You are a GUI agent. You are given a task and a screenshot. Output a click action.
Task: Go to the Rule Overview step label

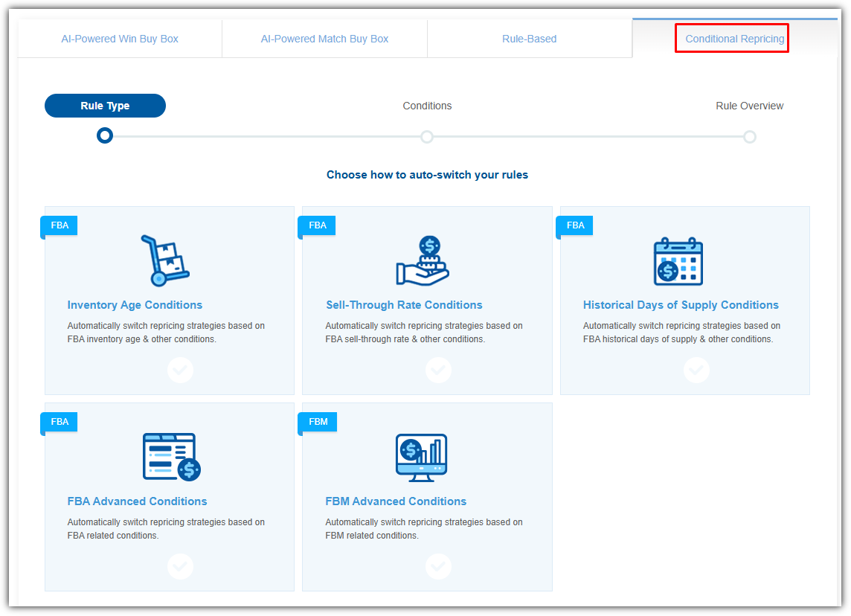(x=750, y=106)
